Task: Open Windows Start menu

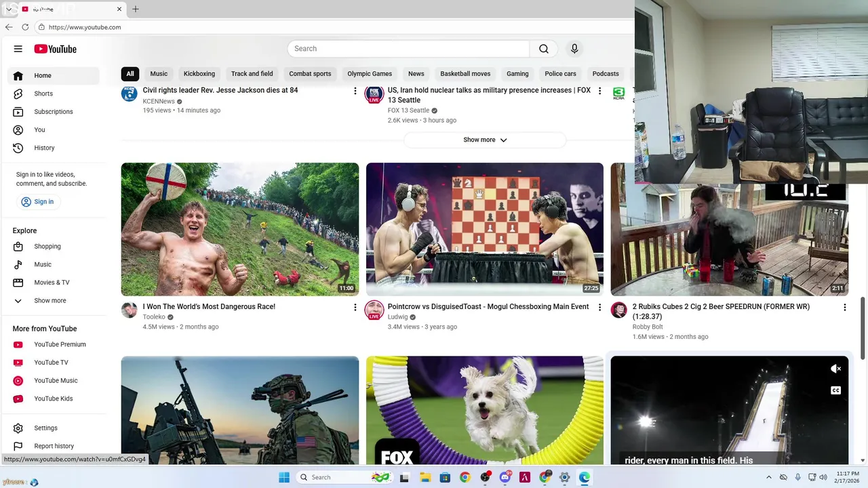Action: (284, 477)
